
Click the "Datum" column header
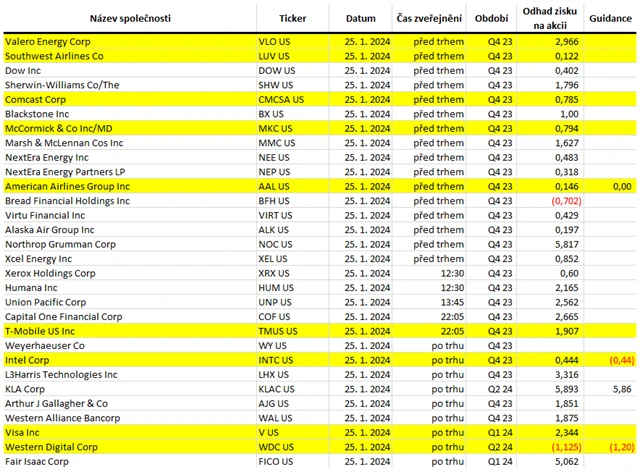(x=360, y=19)
